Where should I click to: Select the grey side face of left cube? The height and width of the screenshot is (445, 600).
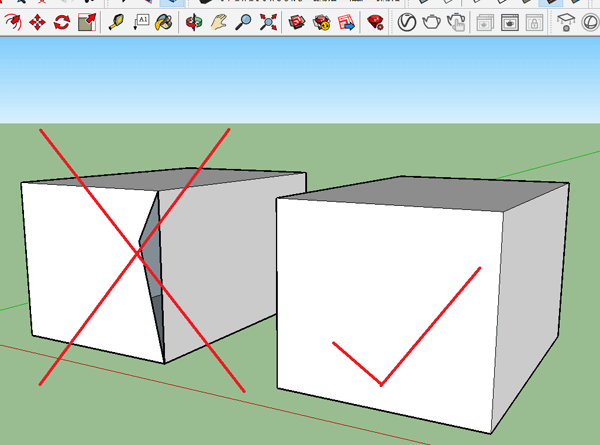coord(230,264)
